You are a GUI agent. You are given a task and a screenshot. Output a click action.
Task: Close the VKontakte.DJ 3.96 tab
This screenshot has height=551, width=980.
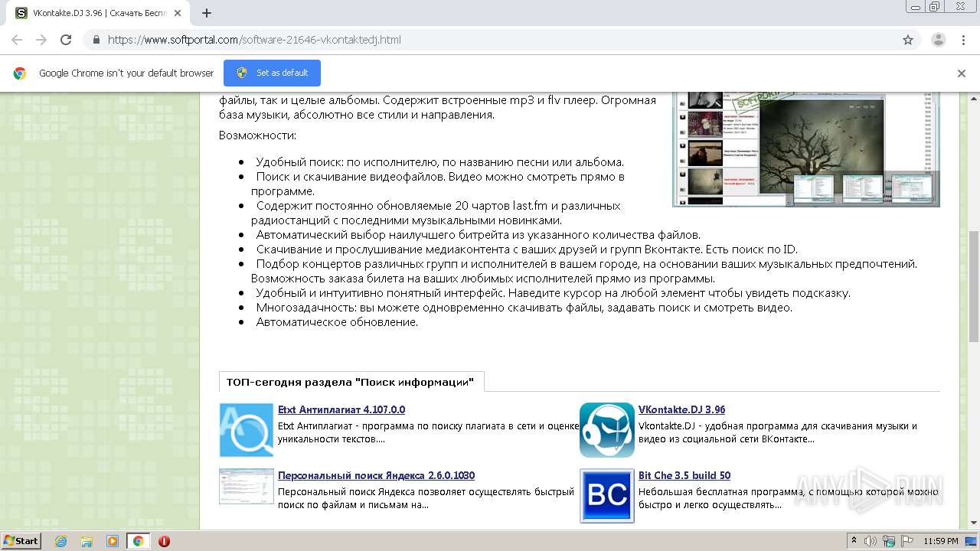pos(178,13)
